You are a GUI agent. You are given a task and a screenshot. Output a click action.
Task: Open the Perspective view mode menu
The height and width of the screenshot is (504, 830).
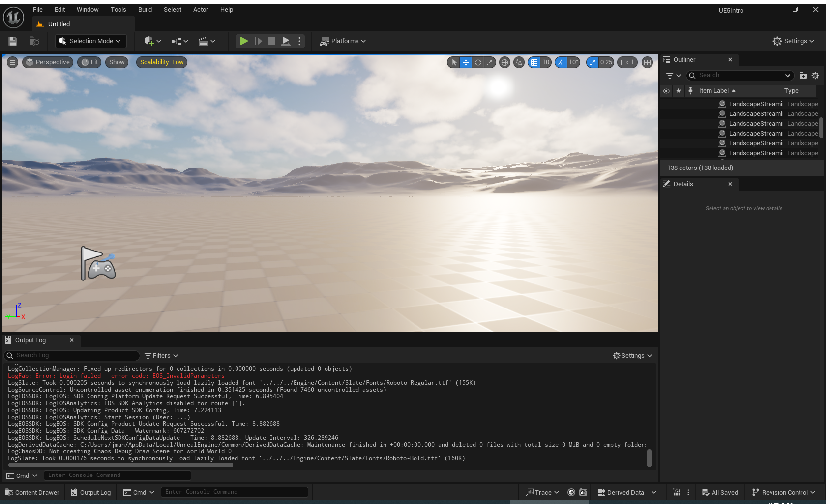pos(48,62)
